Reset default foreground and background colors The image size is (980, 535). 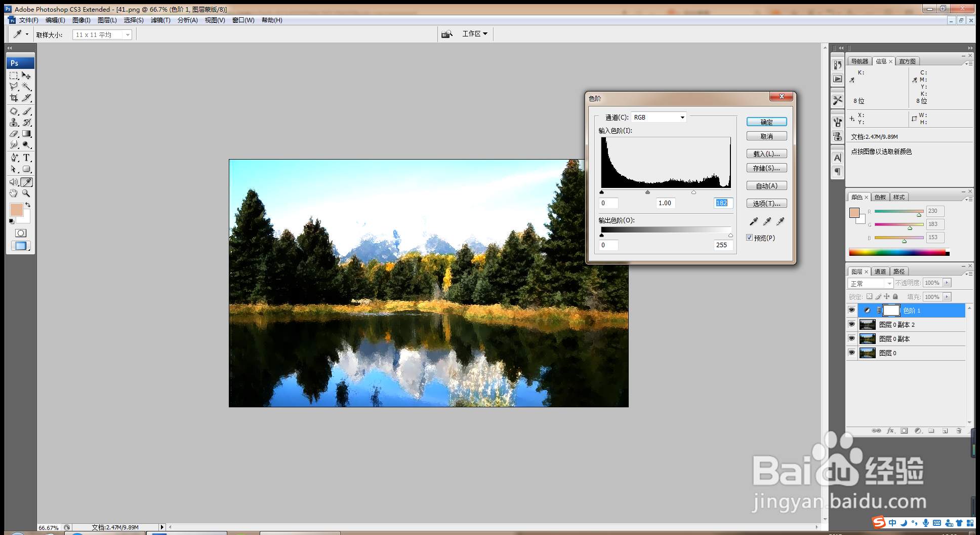click(11, 221)
